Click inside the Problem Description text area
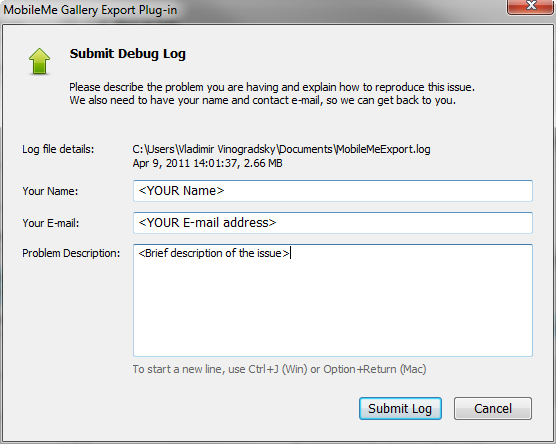 [333, 300]
